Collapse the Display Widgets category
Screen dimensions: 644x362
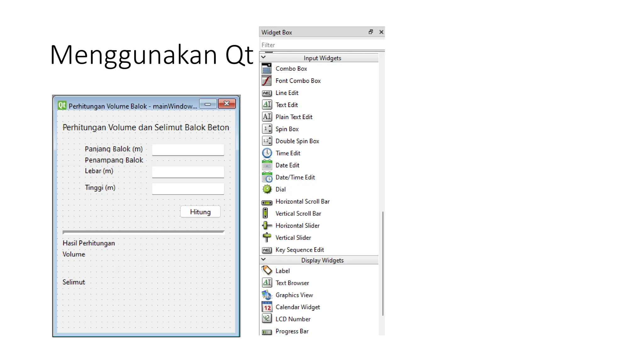pos(264,260)
